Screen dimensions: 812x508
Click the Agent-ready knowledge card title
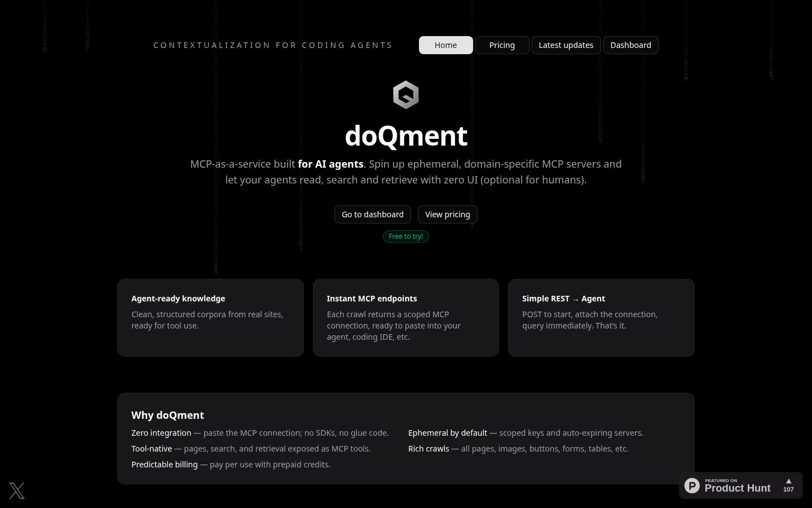[x=178, y=299]
